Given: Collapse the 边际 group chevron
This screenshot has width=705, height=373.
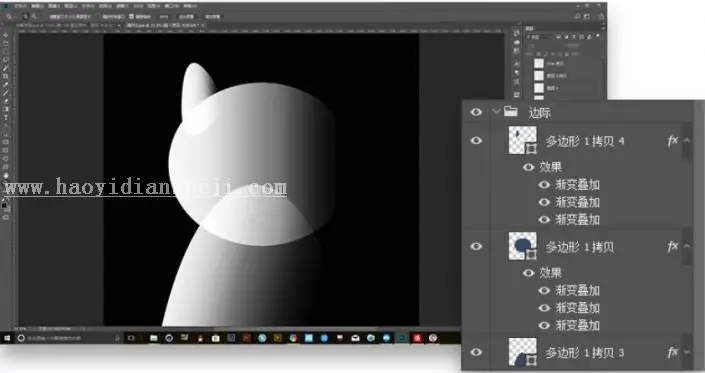Looking at the screenshot, I should point(496,111).
